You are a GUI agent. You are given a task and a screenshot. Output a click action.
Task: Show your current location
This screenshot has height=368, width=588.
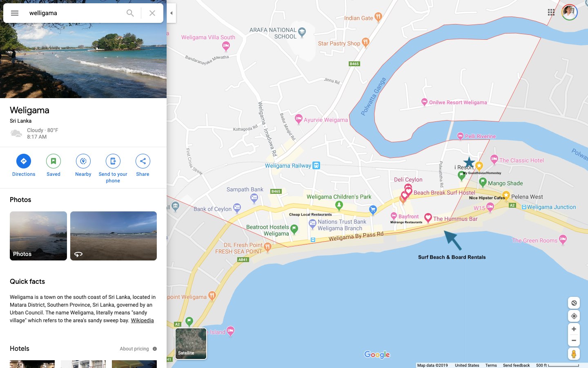pos(574,316)
